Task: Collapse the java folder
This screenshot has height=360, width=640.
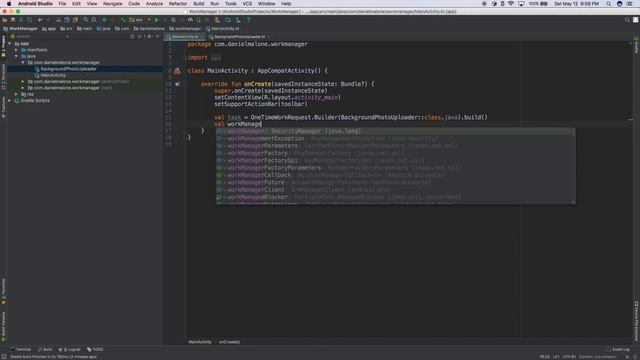Action: point(16,56)
